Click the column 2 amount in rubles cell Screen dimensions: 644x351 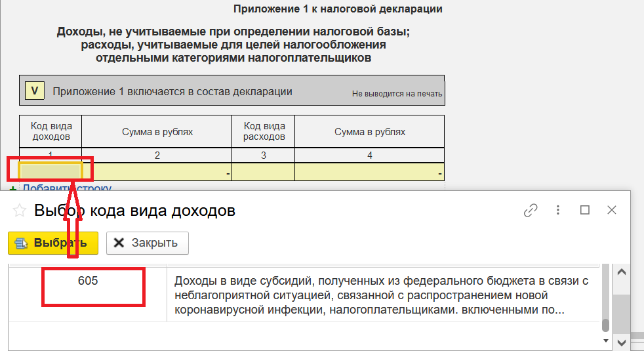157,172
